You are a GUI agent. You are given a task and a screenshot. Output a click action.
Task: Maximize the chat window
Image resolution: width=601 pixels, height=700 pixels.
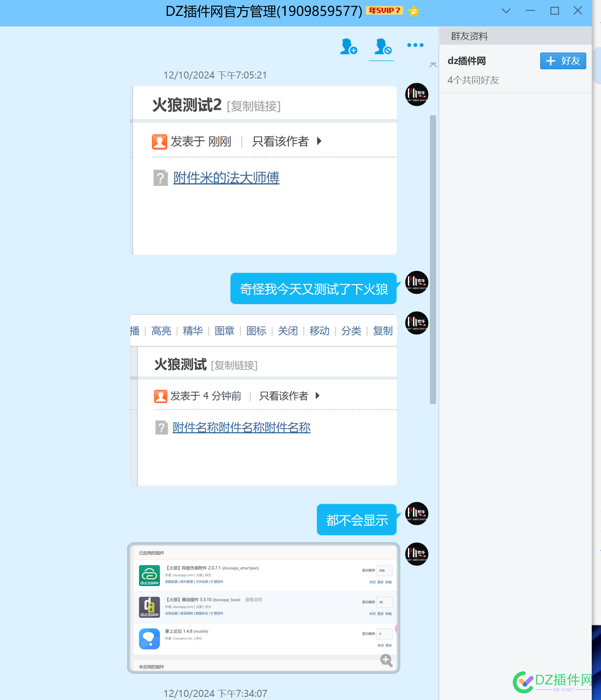pyautogui.click(x=555, y=11)
